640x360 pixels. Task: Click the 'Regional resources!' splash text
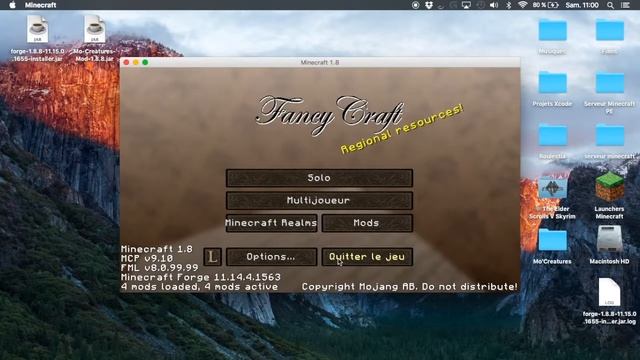pyautogui.click(x=402, y=129)
